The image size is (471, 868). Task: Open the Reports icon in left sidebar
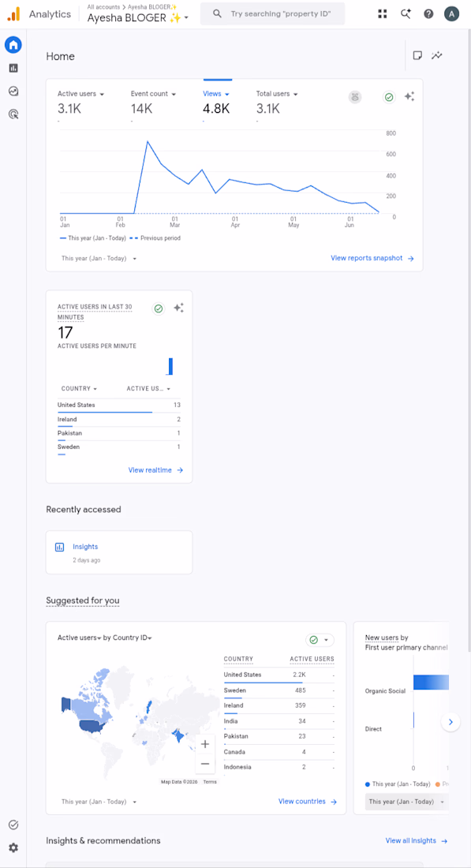13,68
